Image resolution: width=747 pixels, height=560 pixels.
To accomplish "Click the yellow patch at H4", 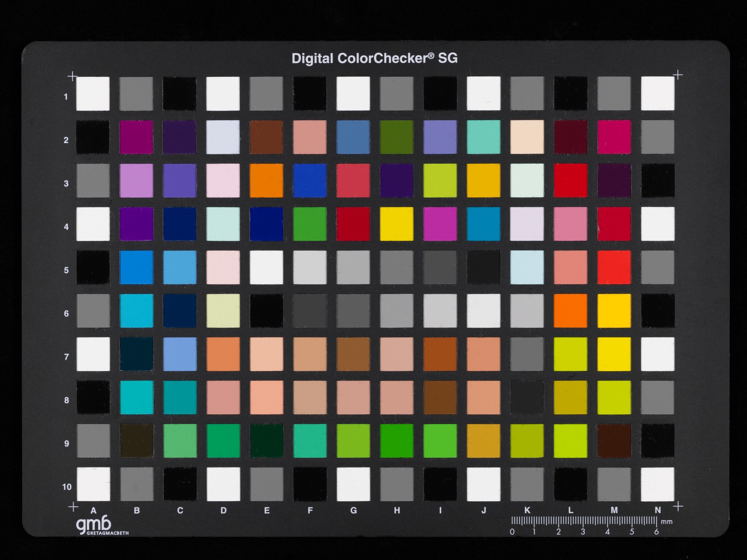I will (397, 224).
